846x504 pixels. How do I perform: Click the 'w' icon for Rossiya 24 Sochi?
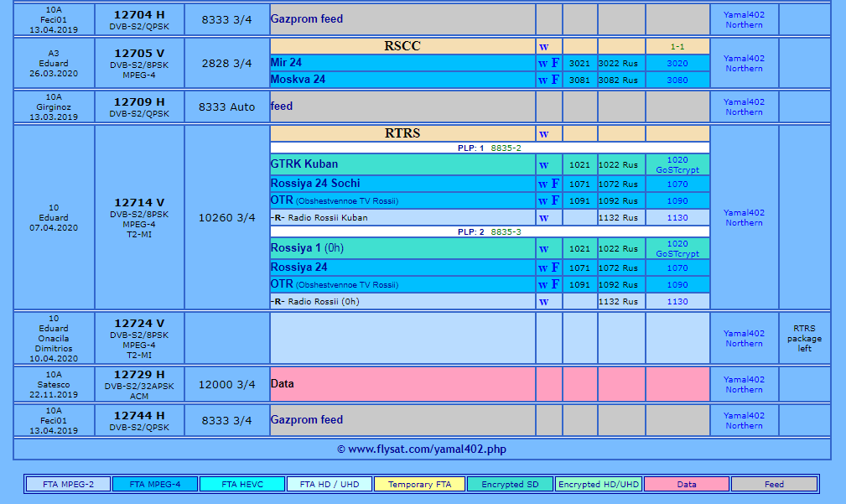coord(542,184)
